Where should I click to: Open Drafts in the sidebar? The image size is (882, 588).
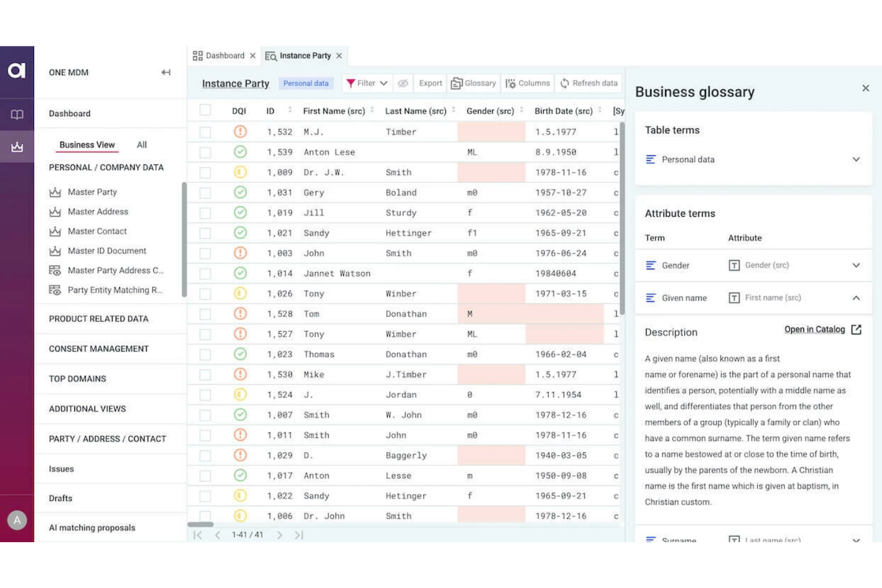tap(60, 498)
